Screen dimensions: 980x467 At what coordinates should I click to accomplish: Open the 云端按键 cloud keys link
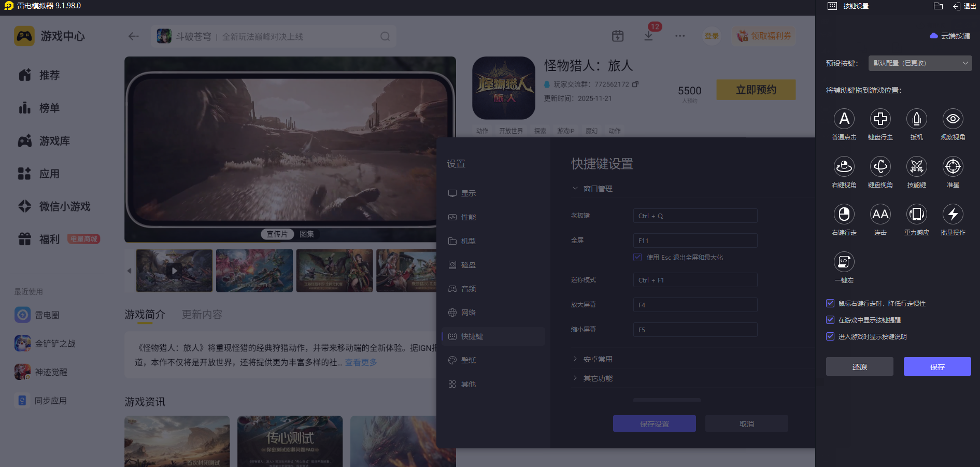[x=950, y=36]
